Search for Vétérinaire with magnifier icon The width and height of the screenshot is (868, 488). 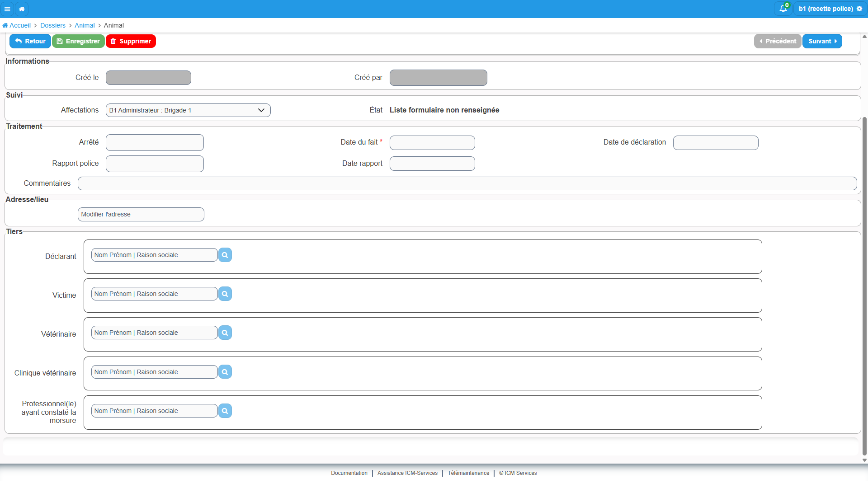coord(225,333)
